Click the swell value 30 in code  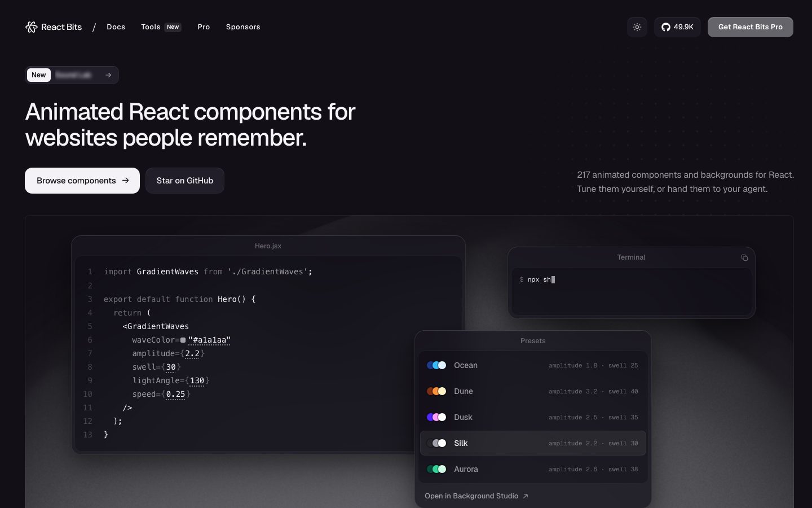[x=171, y=367]
